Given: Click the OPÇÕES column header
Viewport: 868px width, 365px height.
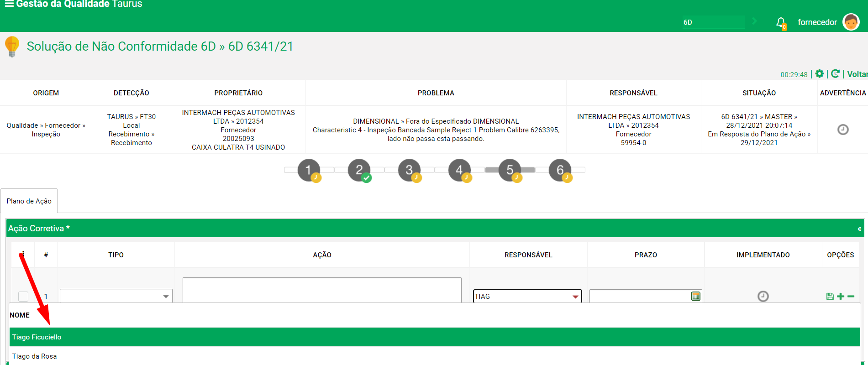Looking at the screenshot, I should click(840, 255).
